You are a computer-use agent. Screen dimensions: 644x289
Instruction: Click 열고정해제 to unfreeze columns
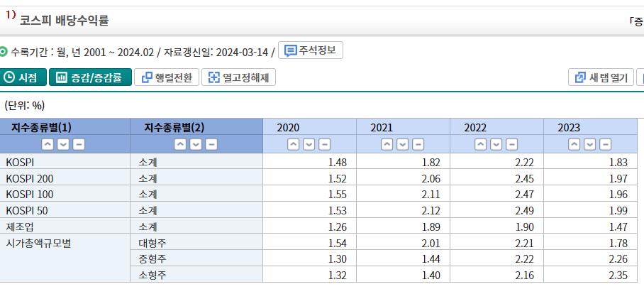coord(238,77)
